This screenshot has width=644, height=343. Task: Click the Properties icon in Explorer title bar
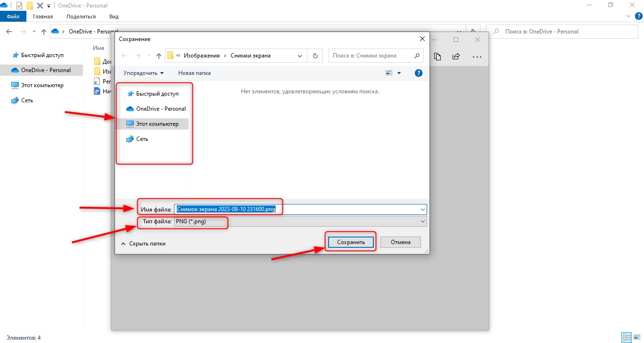19,6
